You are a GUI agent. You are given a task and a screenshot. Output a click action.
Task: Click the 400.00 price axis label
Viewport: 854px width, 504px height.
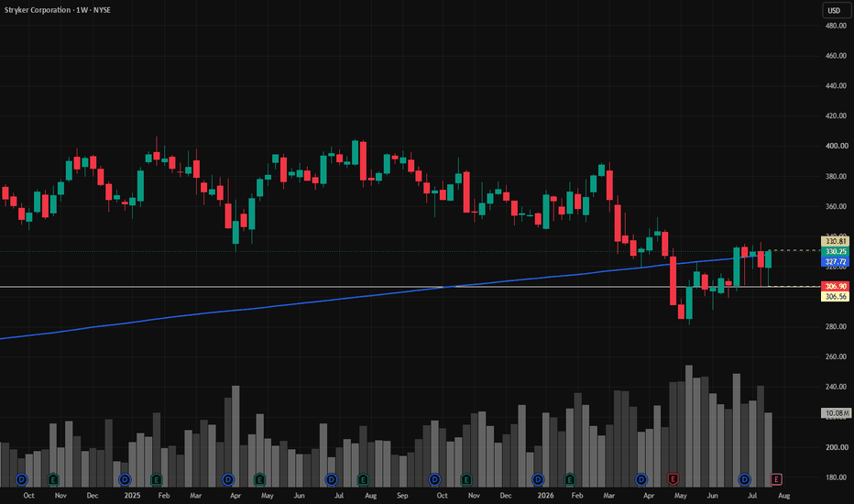click(836, 146)
